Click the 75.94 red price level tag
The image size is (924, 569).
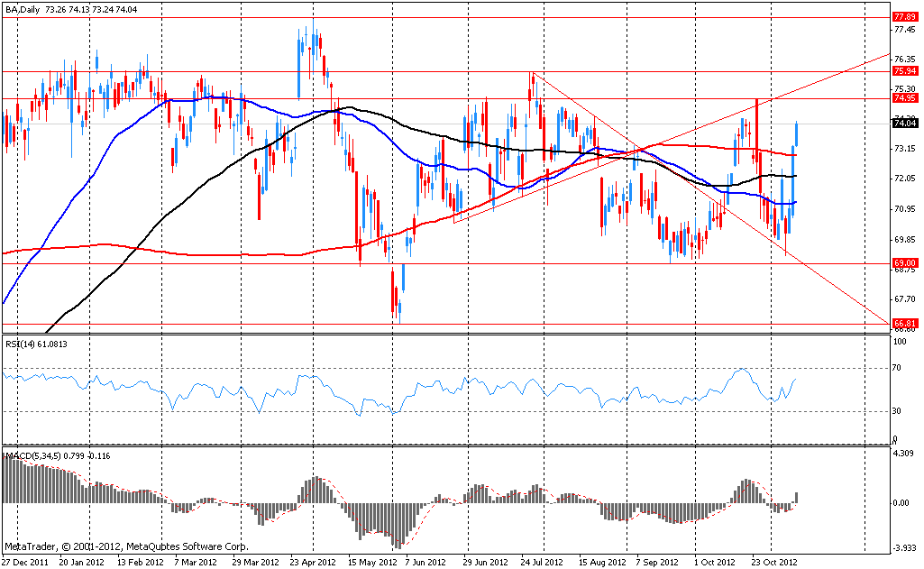(904, 70)
